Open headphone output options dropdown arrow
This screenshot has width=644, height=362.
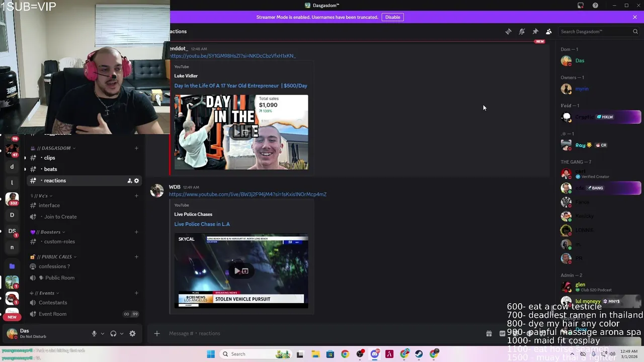121,333
